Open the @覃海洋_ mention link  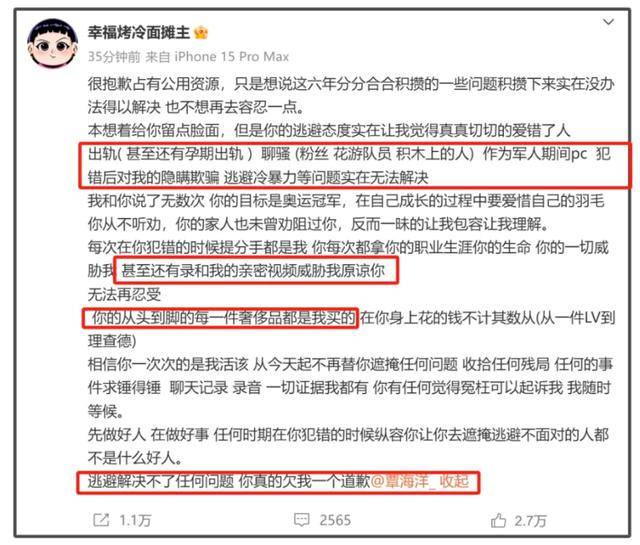(402, 482)
